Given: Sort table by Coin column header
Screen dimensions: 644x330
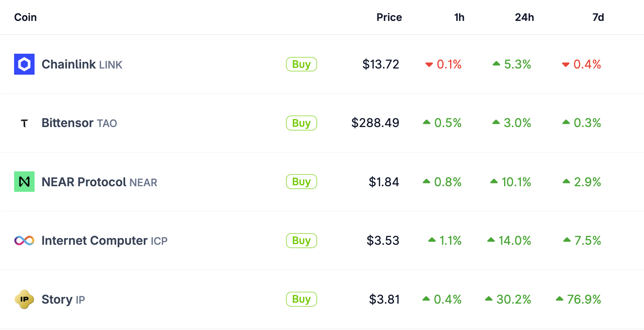Looking at the screenshot, I should (25, 17).
